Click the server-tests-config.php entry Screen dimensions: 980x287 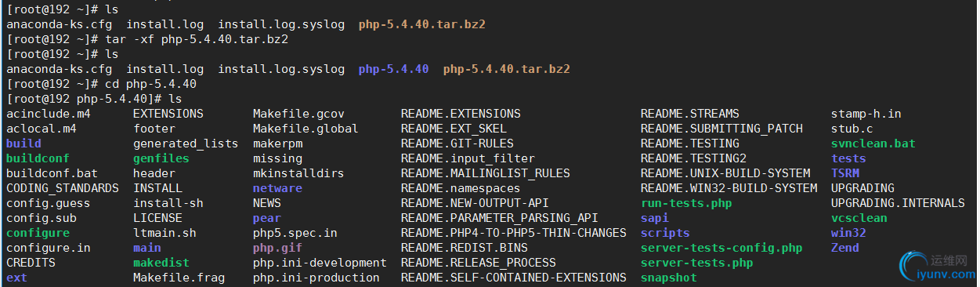point(721,248)
